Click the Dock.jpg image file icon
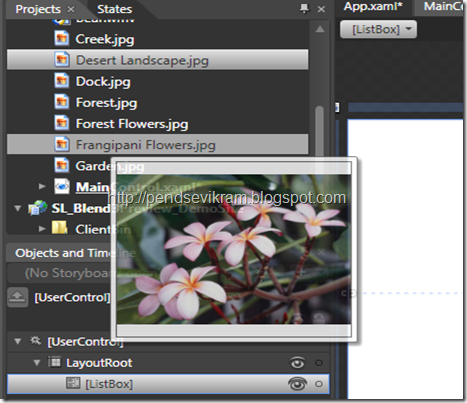This screenshot has height=403, width=467. (x=62, y=81)
